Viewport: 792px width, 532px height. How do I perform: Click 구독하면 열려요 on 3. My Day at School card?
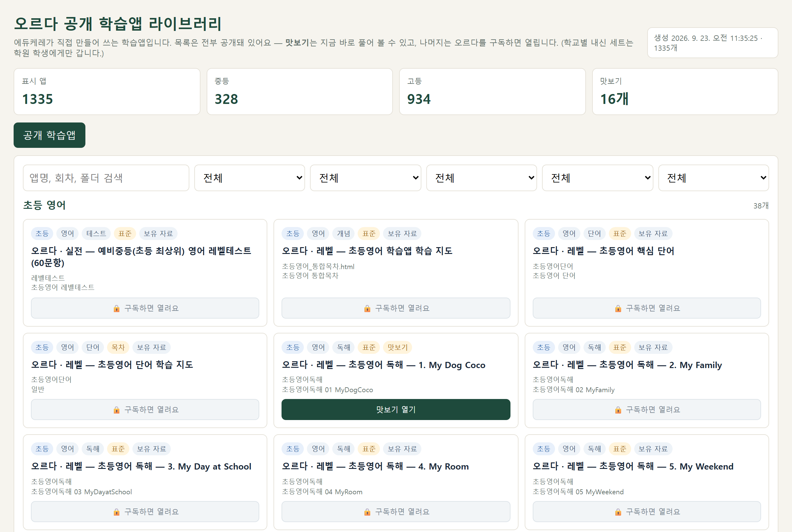(x=145, y=512)
